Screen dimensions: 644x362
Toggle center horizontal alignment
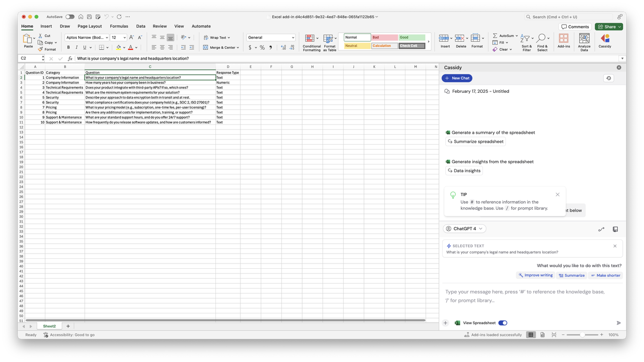click(162, 48)
